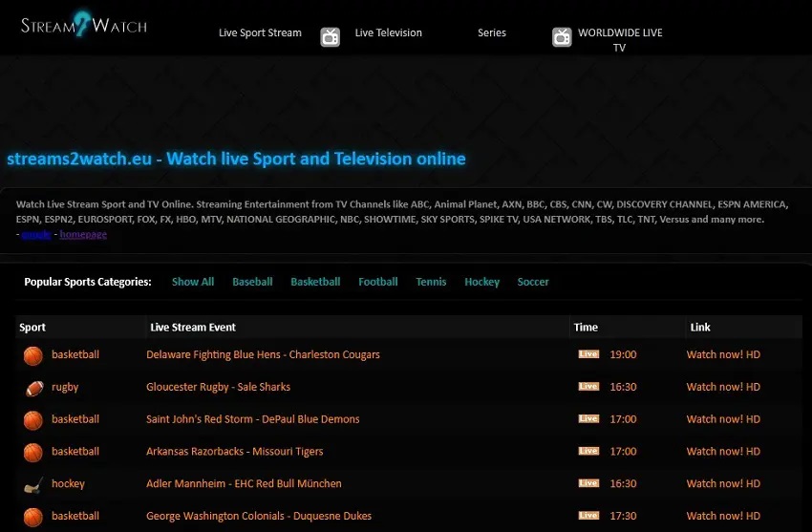812x532 pixels.
Task: Click Live badge in Adler Mannheim row
Action: pos(588,483)
